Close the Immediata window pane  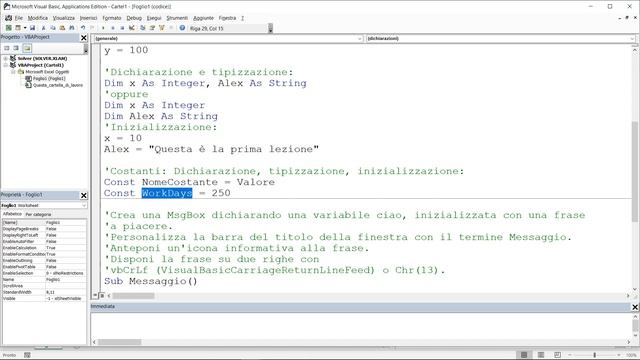click(x=635, y=307)
